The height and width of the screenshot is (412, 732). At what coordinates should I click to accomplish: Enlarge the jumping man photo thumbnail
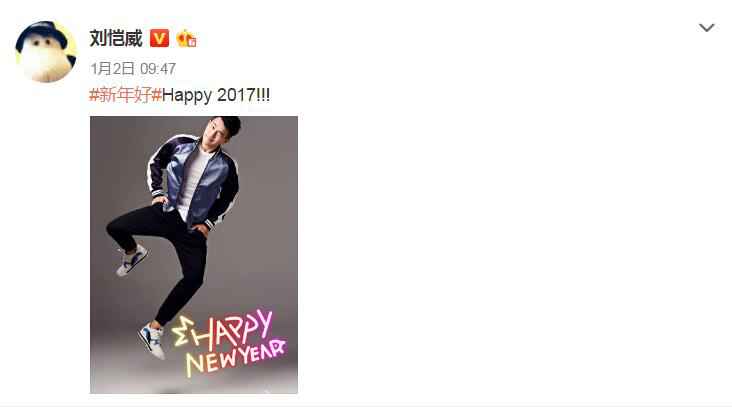click(x=194, y=255)
